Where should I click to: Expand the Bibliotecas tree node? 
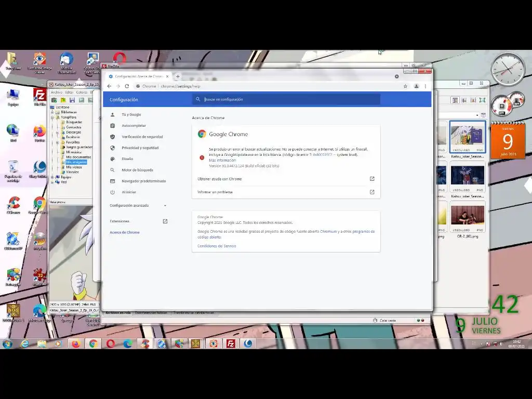point(52,112)
